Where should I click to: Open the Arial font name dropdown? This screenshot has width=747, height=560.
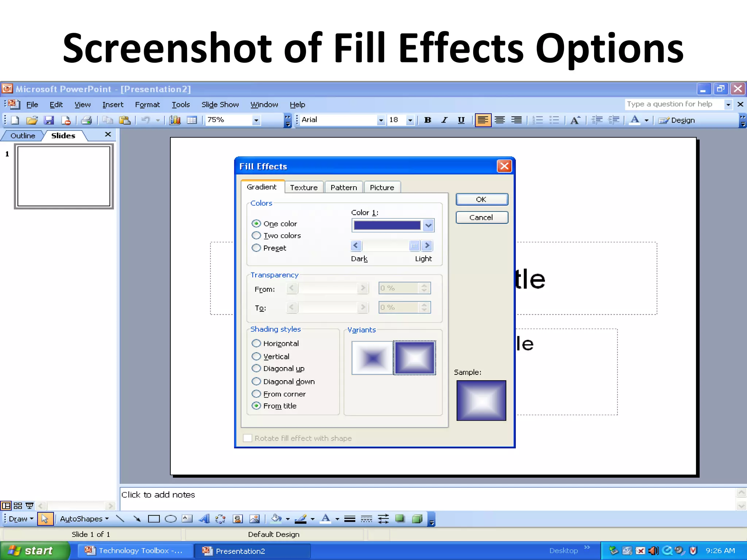[x=381, y=120]
